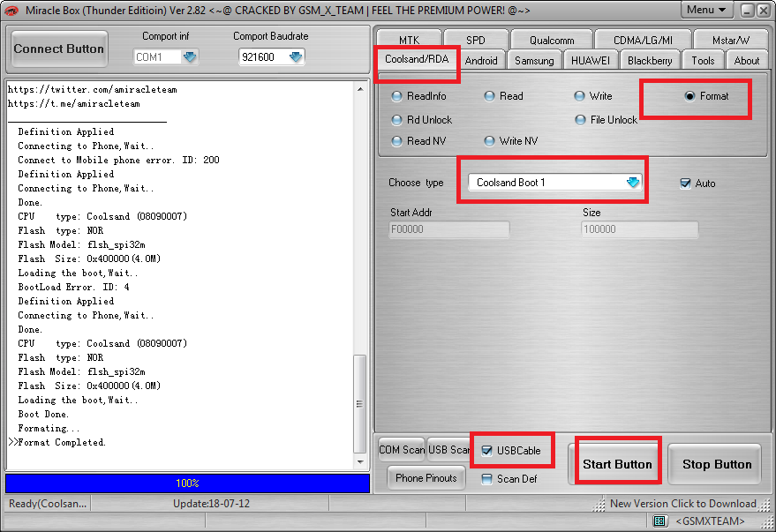
Task: Open Phone Pinouts
Action: 426,477
